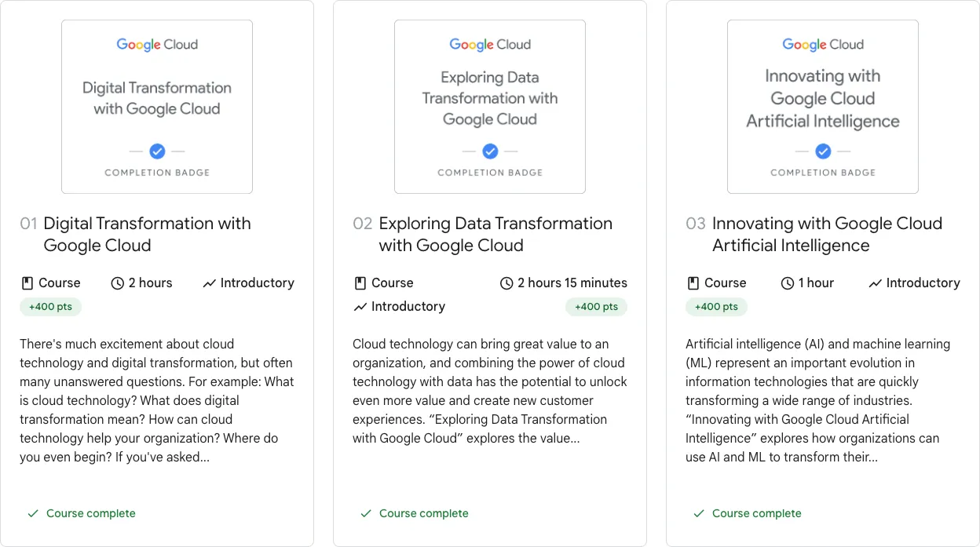Image resolution: width=980 pixels, height=547 pixels.
Task: Click the clock icon next to 2 hours
Action: [x=118, y=283]
